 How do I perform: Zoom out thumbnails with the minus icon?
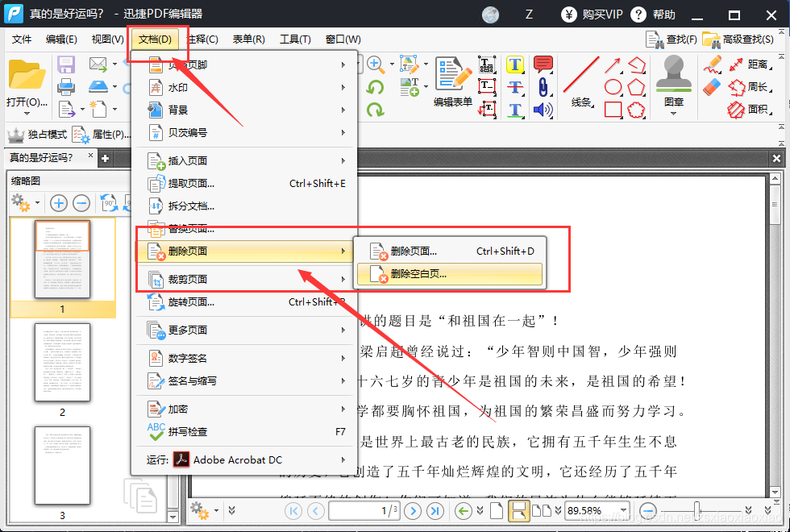(x=81, y=203)
